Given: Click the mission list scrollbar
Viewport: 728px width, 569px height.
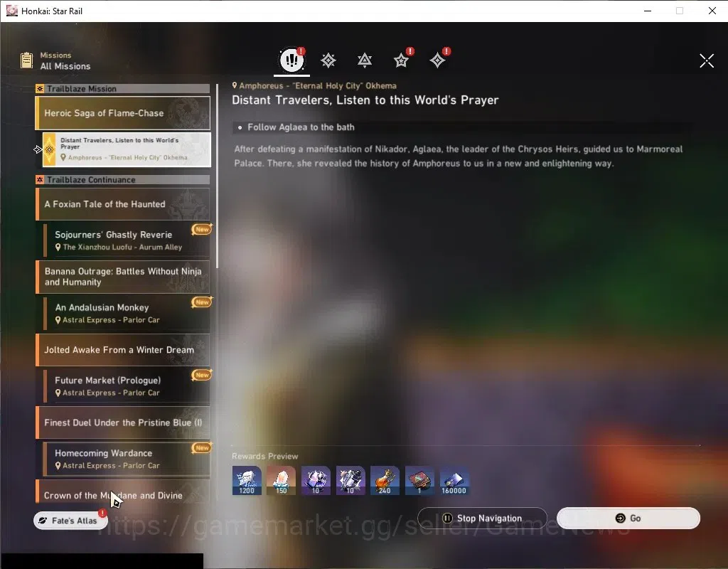Looking at the screenshot, I should click(217, 176).
